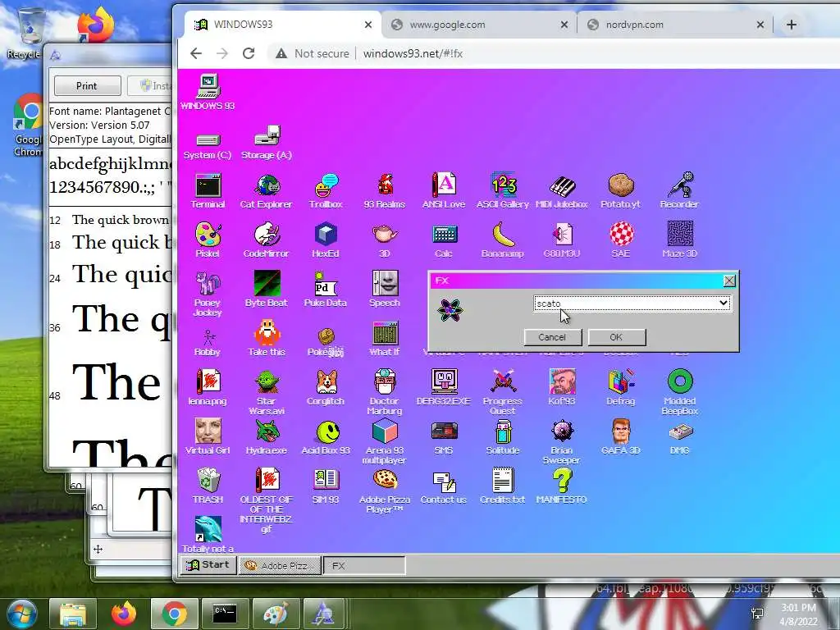Launch MIDI Jukebox icon

[x=561, y=190]
